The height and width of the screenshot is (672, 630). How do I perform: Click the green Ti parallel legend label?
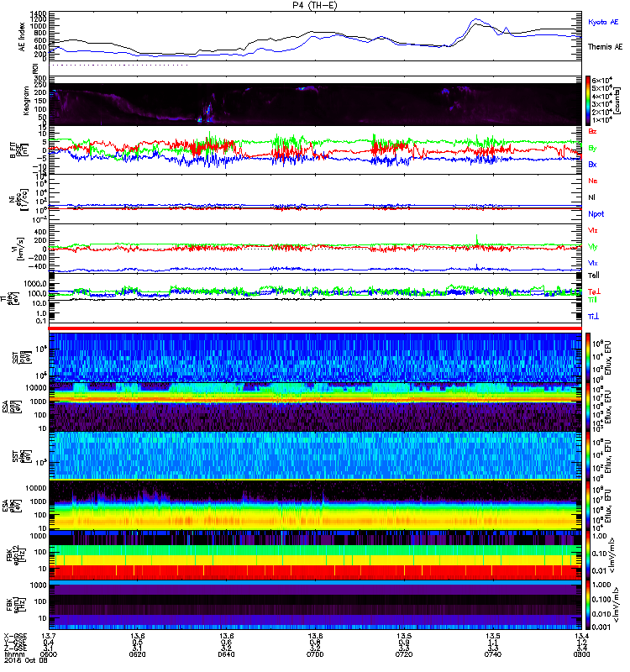[592, 300]
